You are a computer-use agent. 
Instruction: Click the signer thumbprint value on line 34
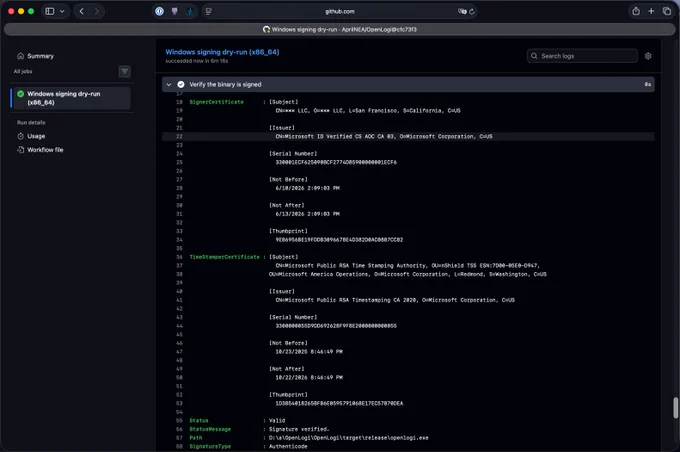(339, 239)
